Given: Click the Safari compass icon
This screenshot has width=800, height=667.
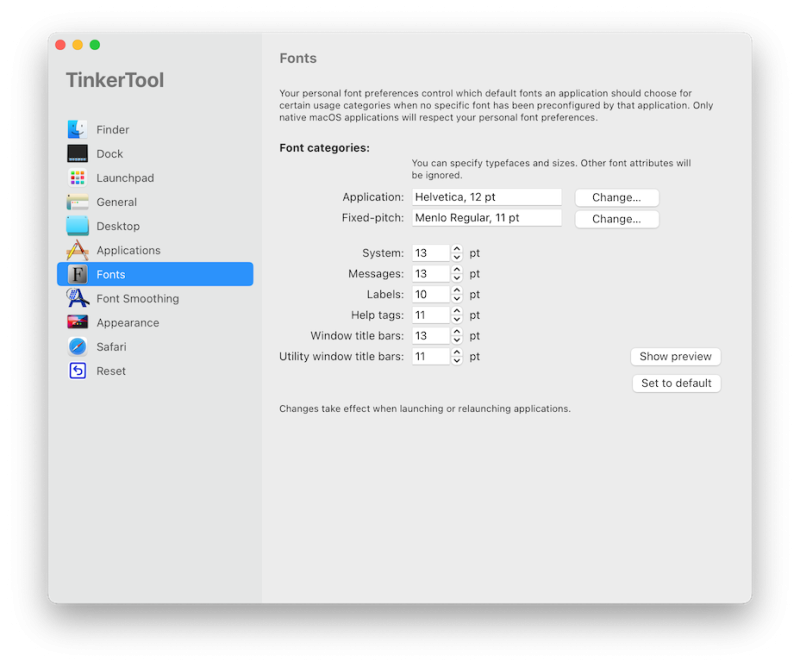Looking at the screenshot, I should tap(78, 347).
